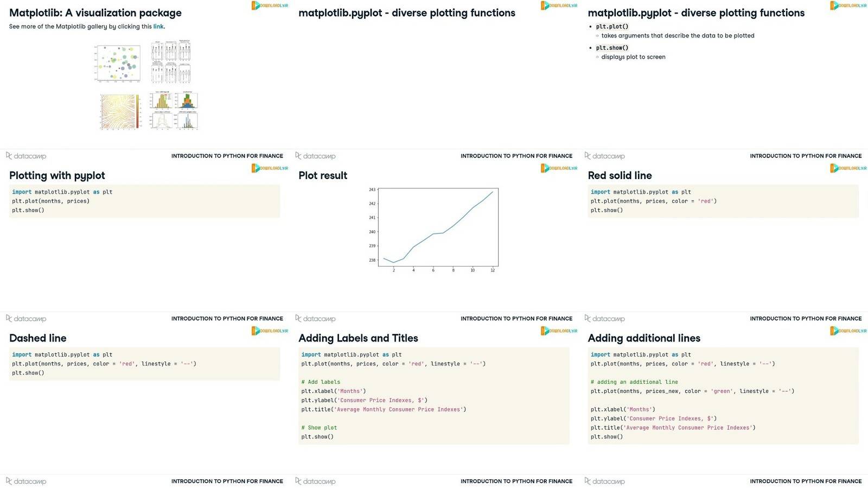
Task: Click the Adding additional lines slide heading
Action: (644, 338)
